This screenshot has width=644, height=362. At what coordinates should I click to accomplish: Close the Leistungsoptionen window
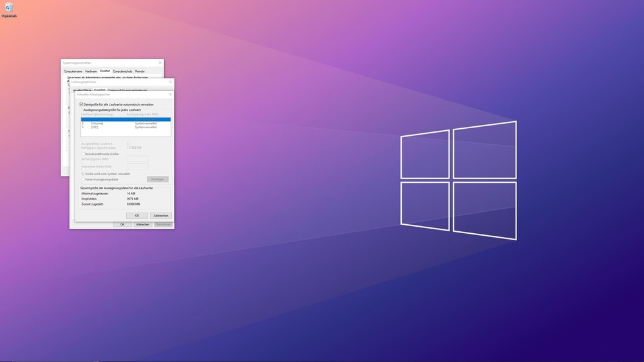(171, 82)
